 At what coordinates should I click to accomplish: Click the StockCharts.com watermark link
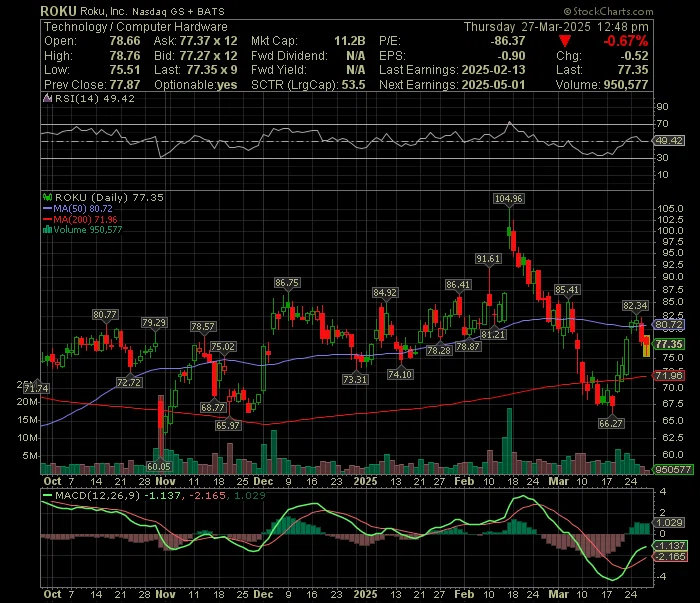[608, 12]
